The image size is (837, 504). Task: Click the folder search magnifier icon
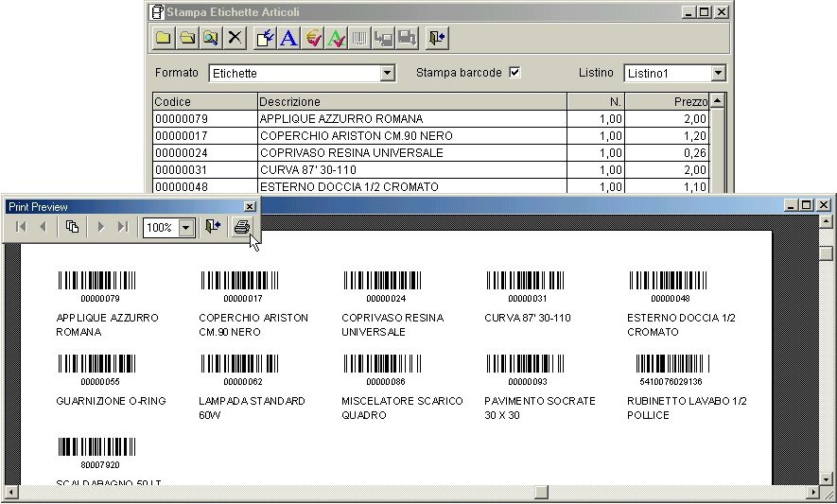click(211, 38)
